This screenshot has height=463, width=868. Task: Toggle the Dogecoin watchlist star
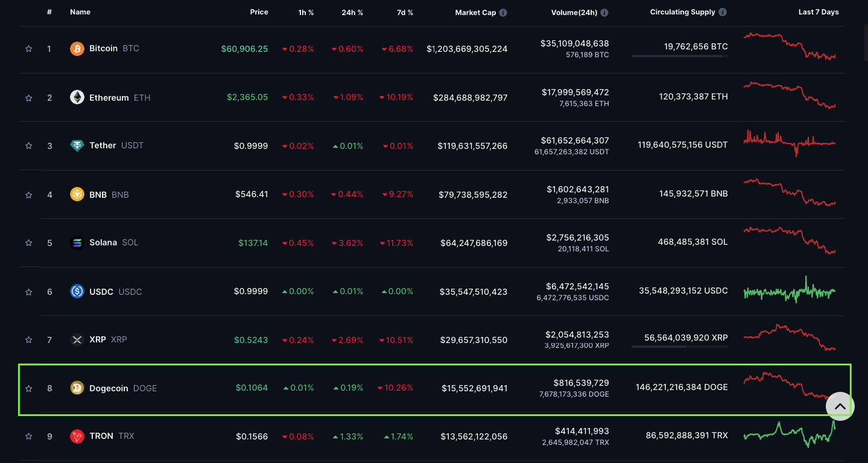pos(28,389)
